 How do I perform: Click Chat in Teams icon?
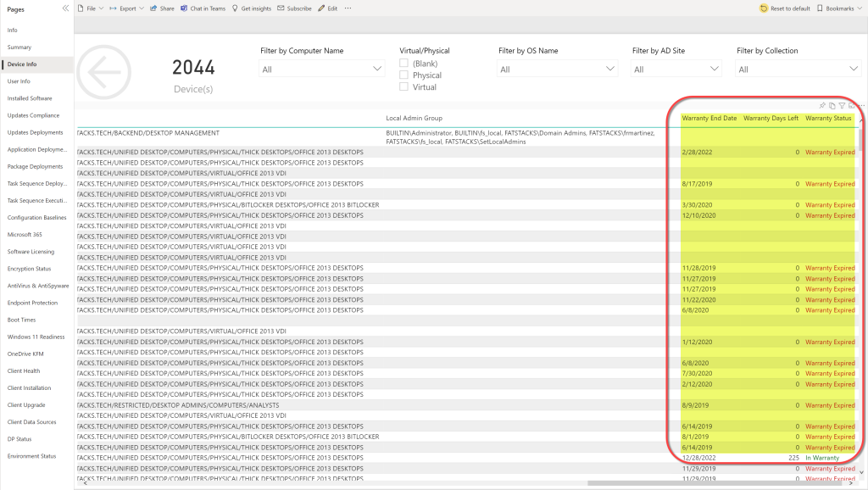point(184,8)
